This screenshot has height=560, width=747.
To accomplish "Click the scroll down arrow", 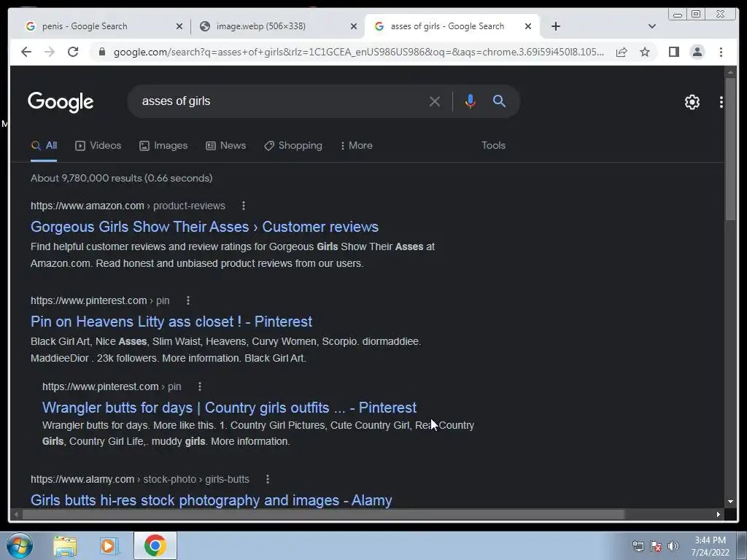I will click(x=730, y=502).
